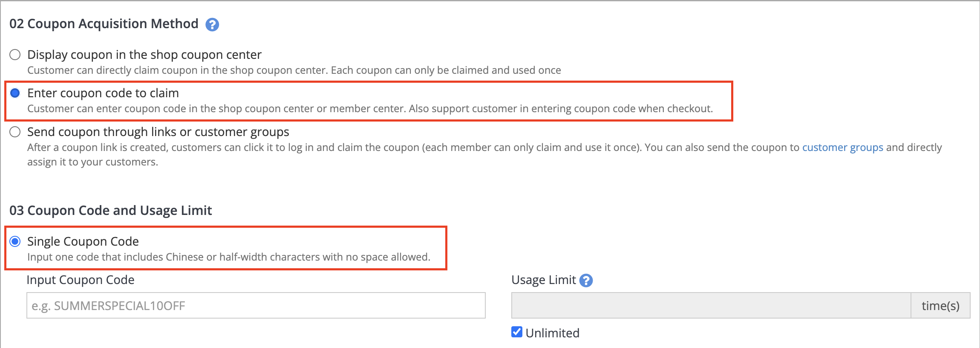Click the Input Coupon Code field label
The height and width of the screenshot is (348, 980).
click(81, 280)
